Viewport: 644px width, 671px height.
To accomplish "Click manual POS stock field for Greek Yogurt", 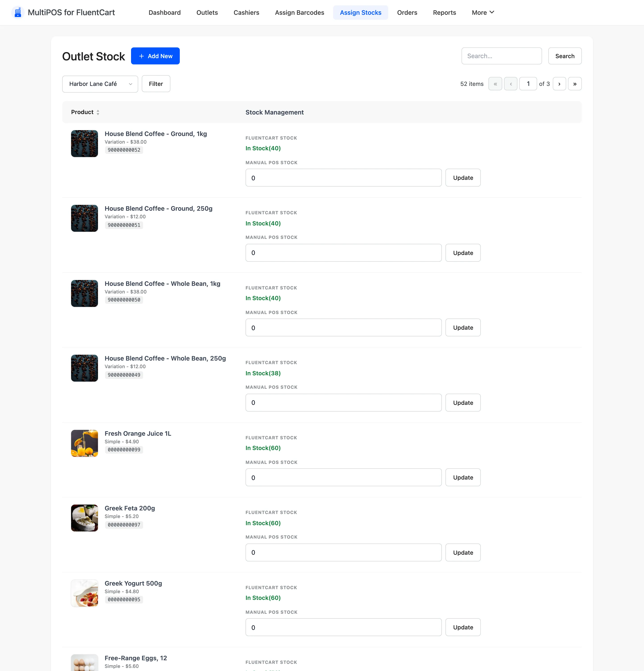I will pos(343,627).
